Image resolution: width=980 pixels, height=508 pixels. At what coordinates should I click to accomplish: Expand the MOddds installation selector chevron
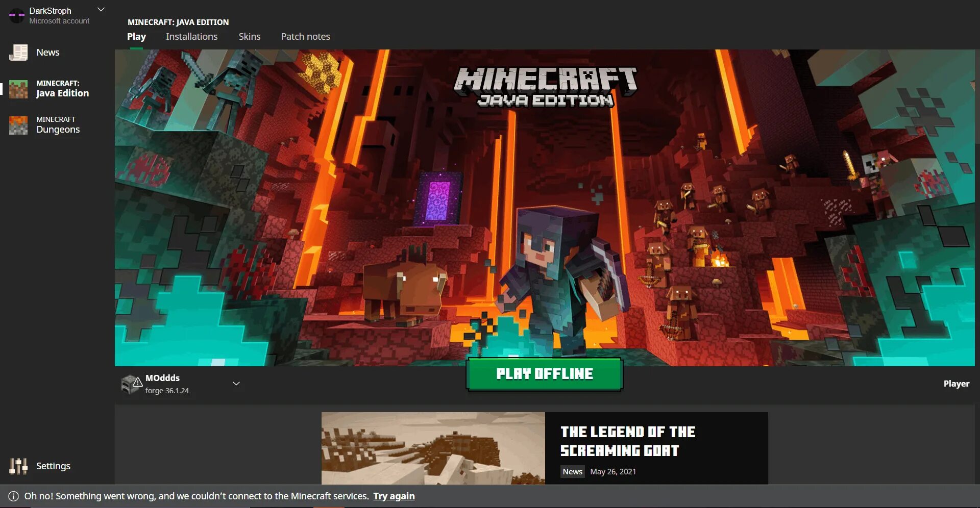coord(236,384)
